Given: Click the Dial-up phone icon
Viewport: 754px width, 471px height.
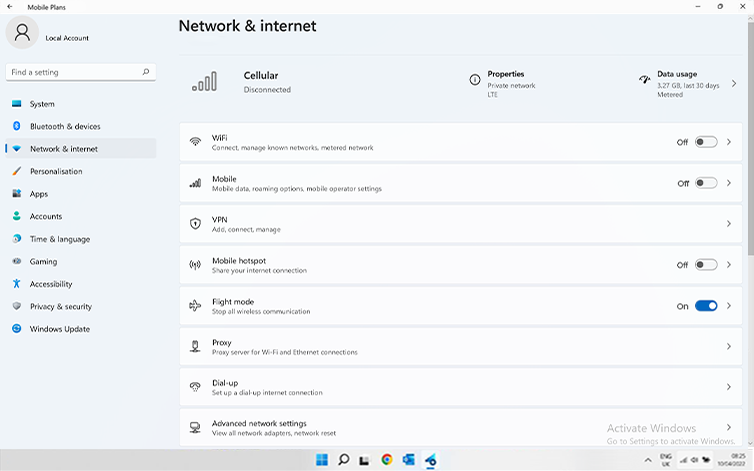Looking at the screenshot, I should click(x=195, y=387).
